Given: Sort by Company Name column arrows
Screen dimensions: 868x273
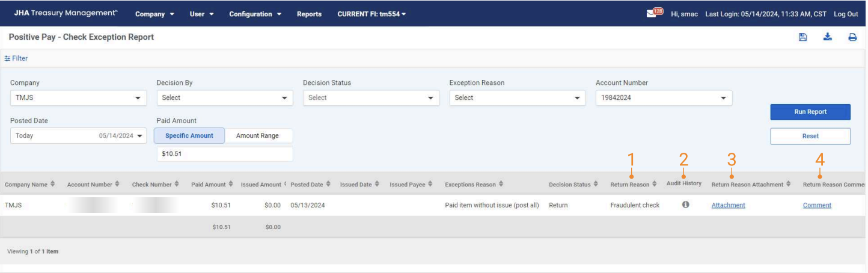Looking at the screenshot, I should tap(53, 185).
